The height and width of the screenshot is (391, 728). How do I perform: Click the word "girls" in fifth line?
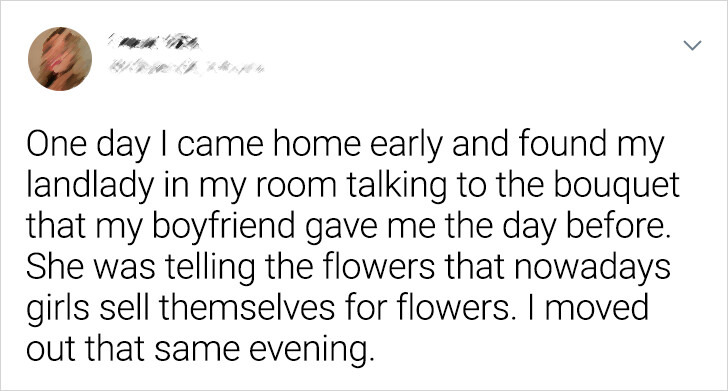[58, 307]
